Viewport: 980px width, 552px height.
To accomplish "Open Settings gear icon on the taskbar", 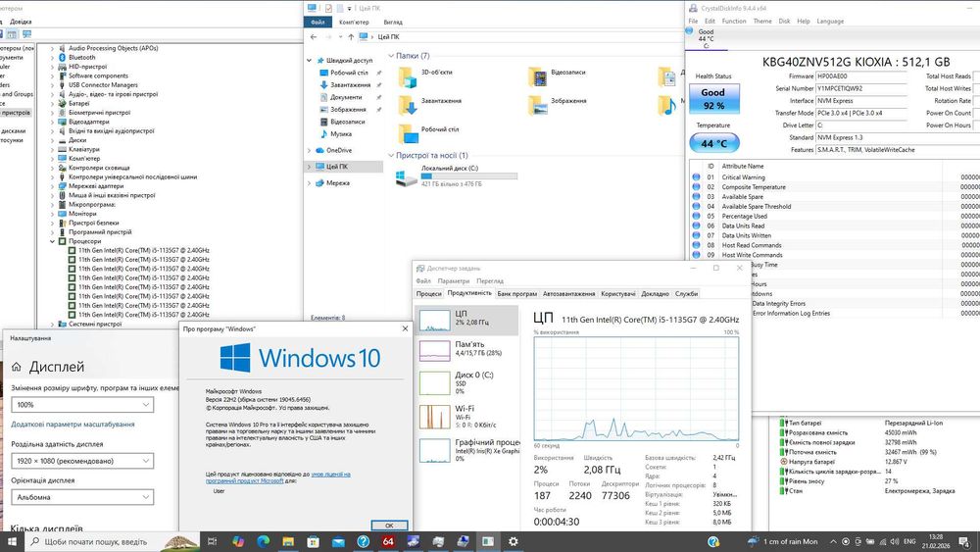I will coord(514,541).
